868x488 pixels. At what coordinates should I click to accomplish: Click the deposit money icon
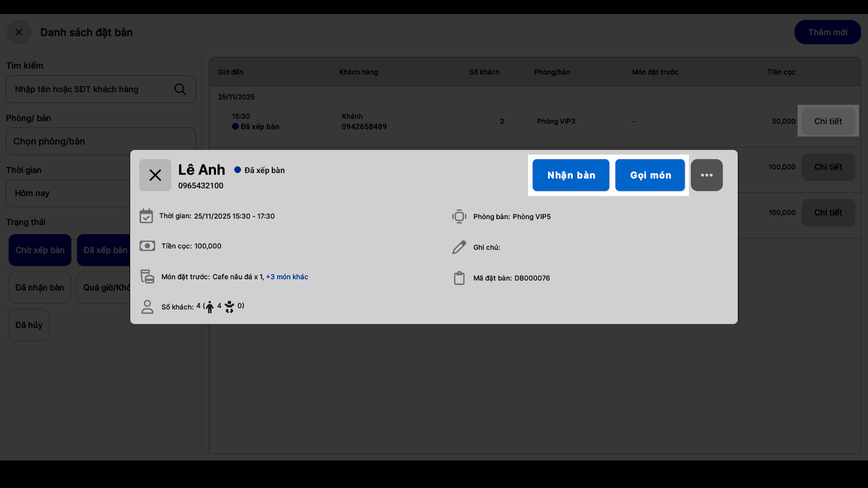pyautogui.click(x=147, y=246)
